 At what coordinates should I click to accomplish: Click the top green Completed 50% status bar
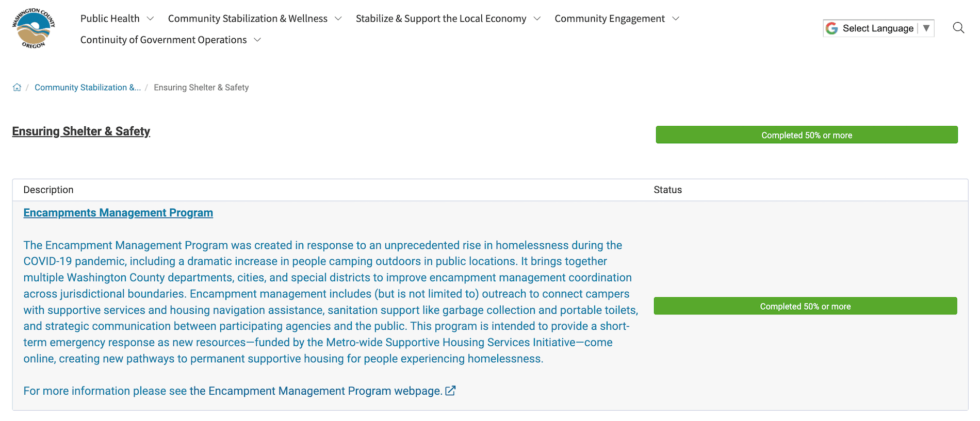(x=807, y=135)
